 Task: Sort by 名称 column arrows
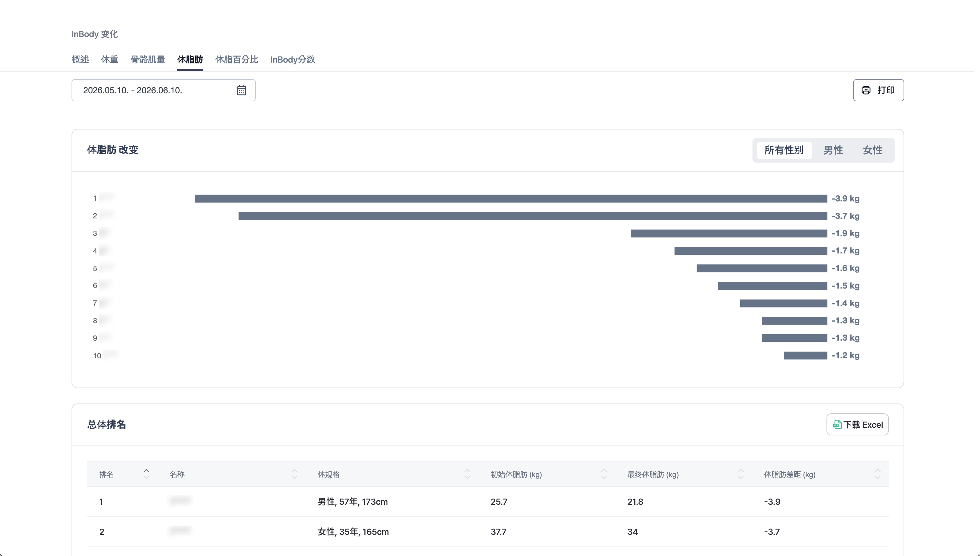[x=294, y=474]
